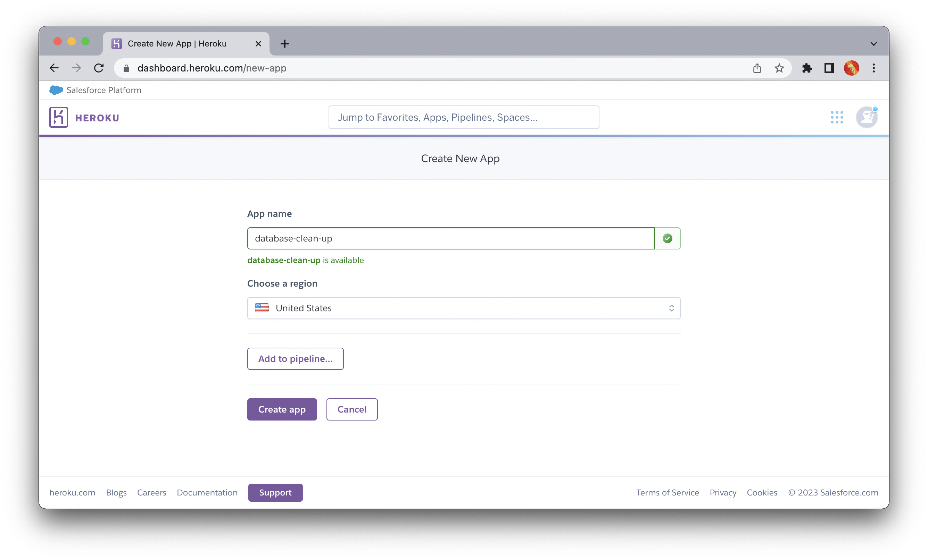Reload the current page
This screenshot has width=928, height=560.
[99, 68]
